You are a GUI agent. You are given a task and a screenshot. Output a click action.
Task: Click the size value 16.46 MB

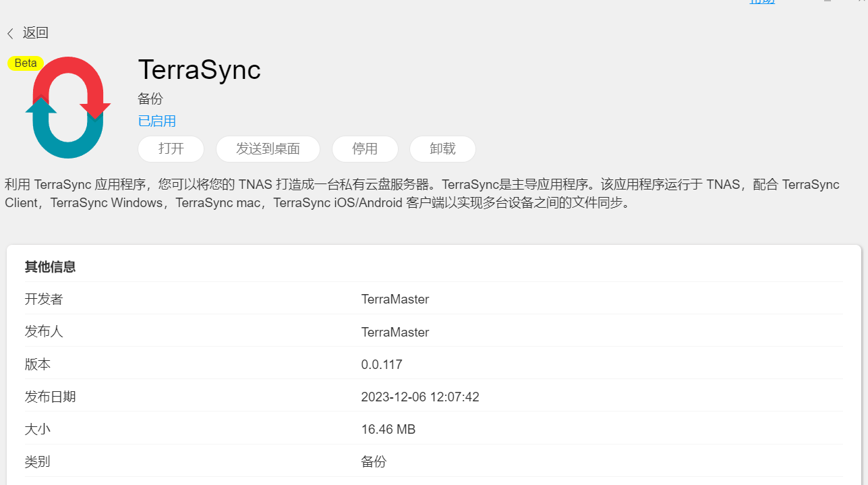click(388, 430)
